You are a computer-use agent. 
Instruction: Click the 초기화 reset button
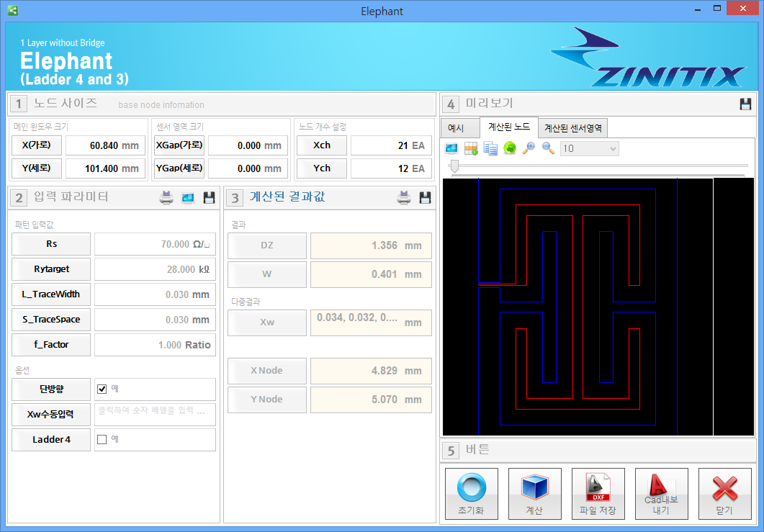click(471, 494)
